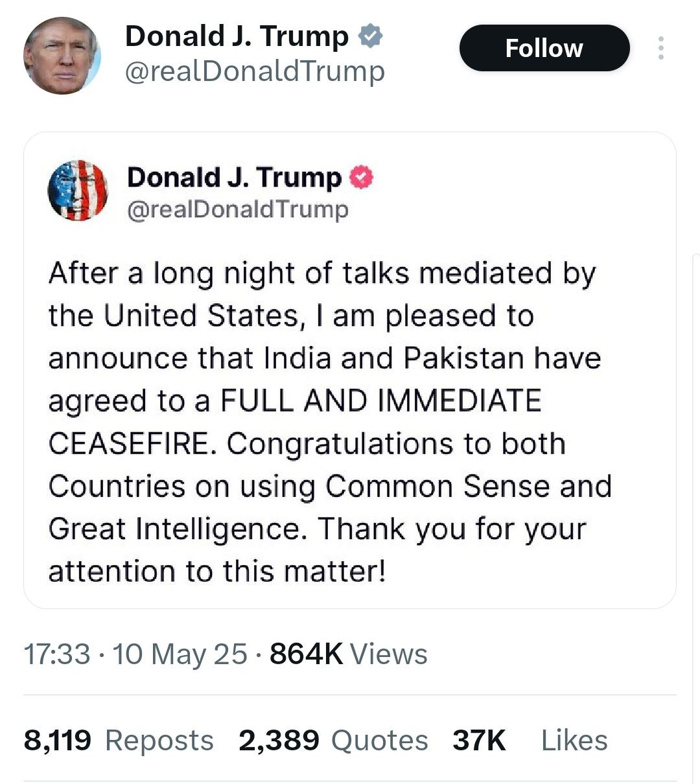Click the flag-themed avatar in quoted post

point(78,190)
